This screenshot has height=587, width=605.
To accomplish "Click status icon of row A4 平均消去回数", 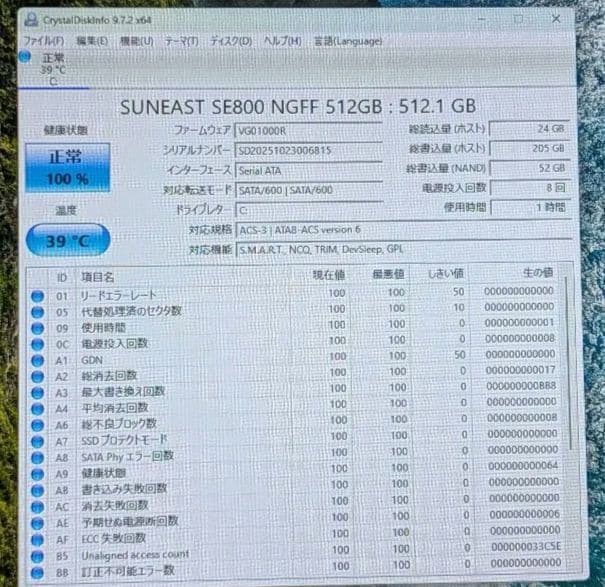I will [37, 408].
